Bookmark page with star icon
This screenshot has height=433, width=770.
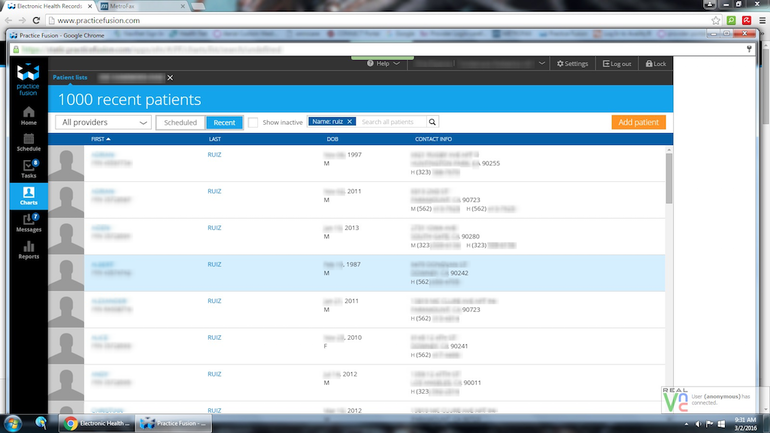point(715,20)
